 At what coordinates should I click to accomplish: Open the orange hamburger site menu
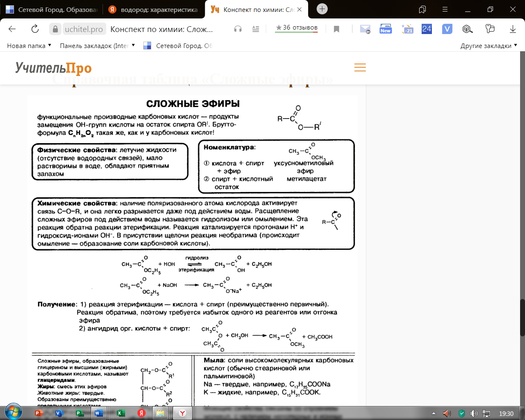360,68
